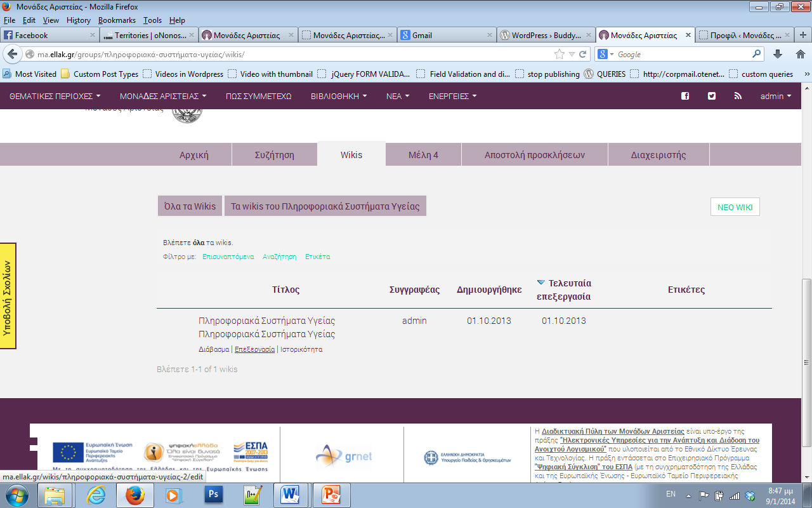Open the Διάβασμα link
The image size is (812, 508).
pos(214,349)
